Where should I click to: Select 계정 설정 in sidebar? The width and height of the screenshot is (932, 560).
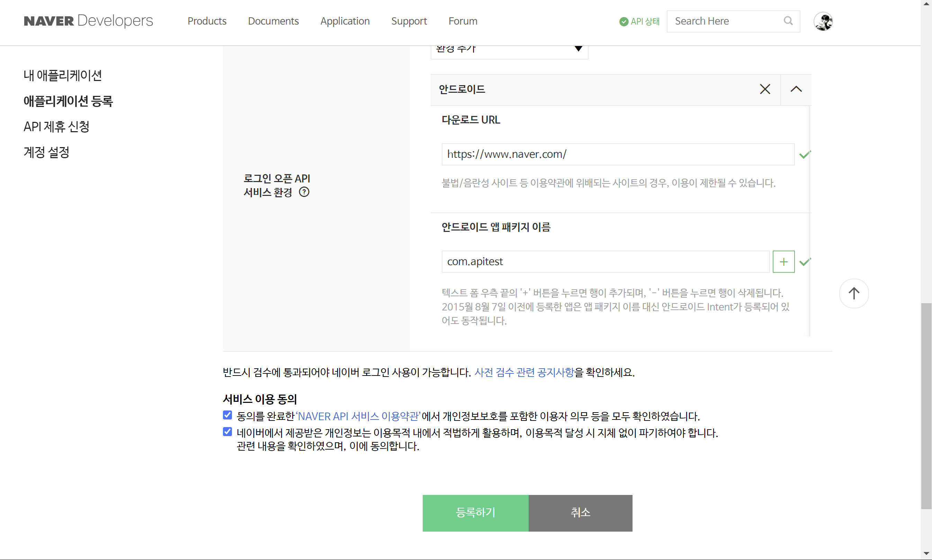click(46, 152)
